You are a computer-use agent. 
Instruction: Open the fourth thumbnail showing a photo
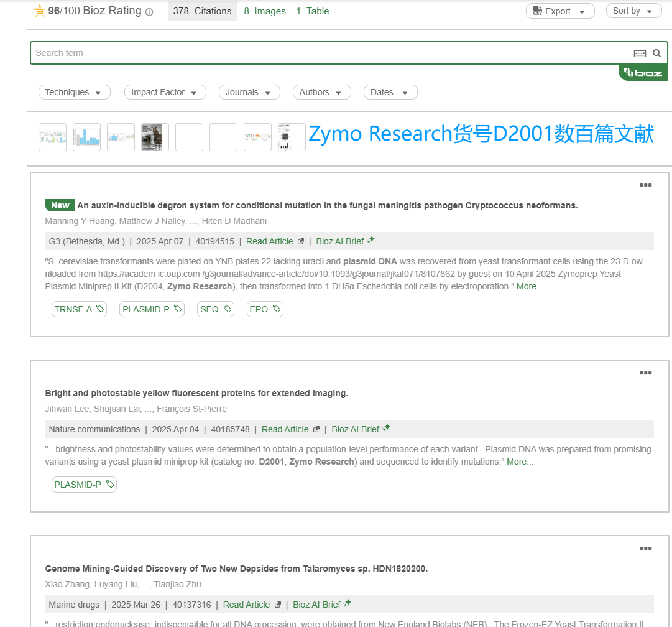pos(155,137)
